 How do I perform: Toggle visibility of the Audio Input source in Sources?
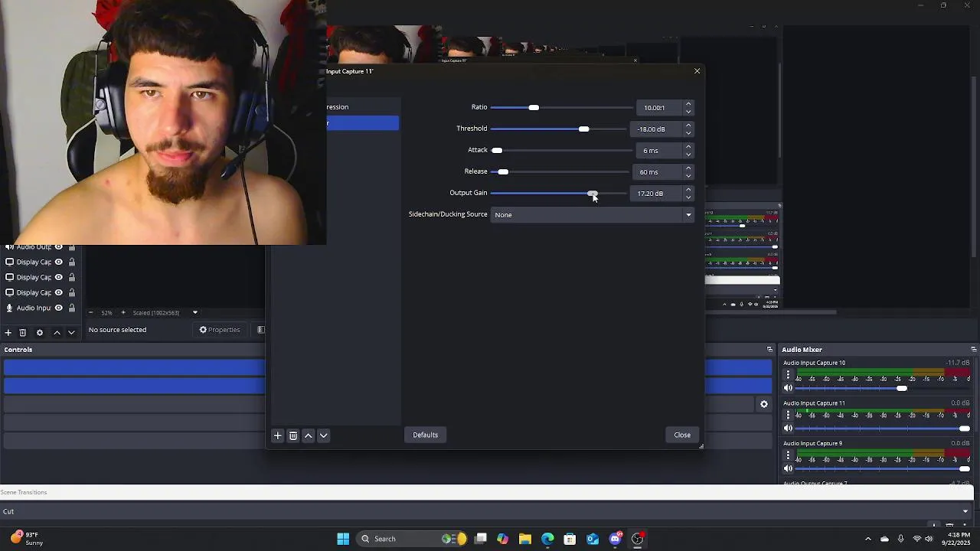pos(58,308)
